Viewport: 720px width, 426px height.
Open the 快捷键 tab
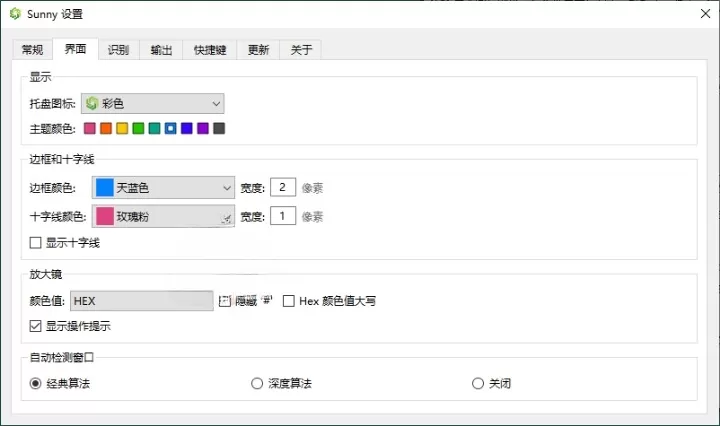tap(210, 50)
